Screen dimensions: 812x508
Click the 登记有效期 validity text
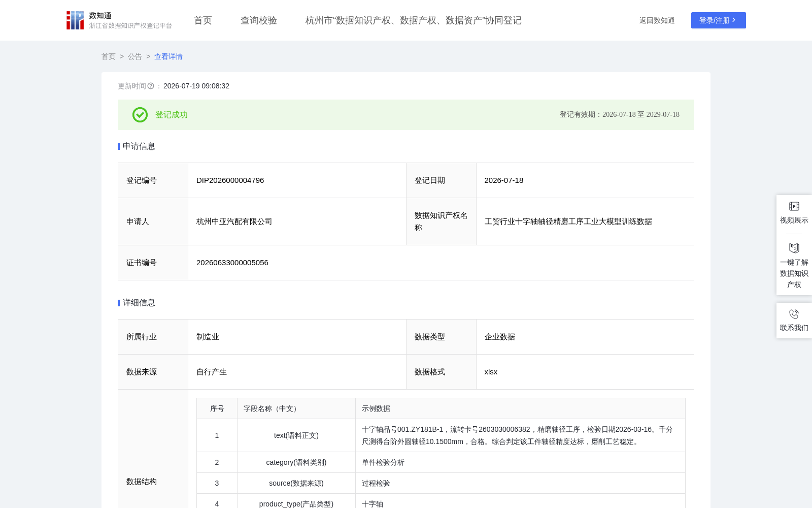(x=620, y=115)
